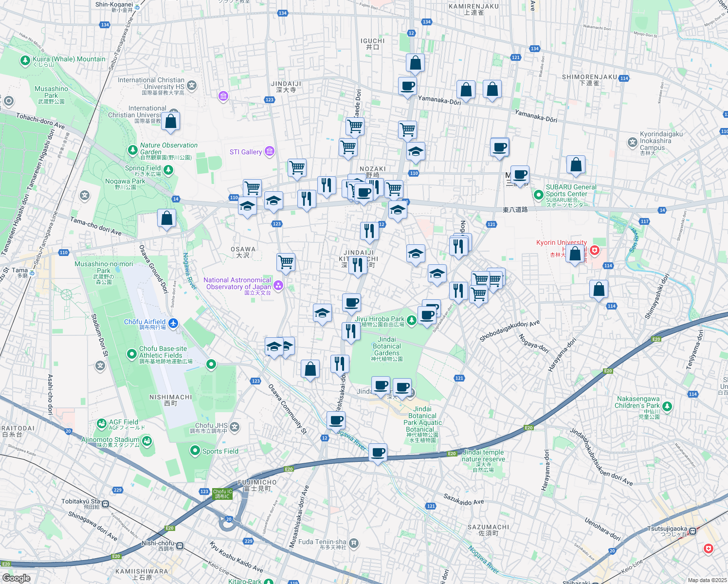Select the café marker on the E20 expressway
The image size is (728, 584).
pos(378,453)
